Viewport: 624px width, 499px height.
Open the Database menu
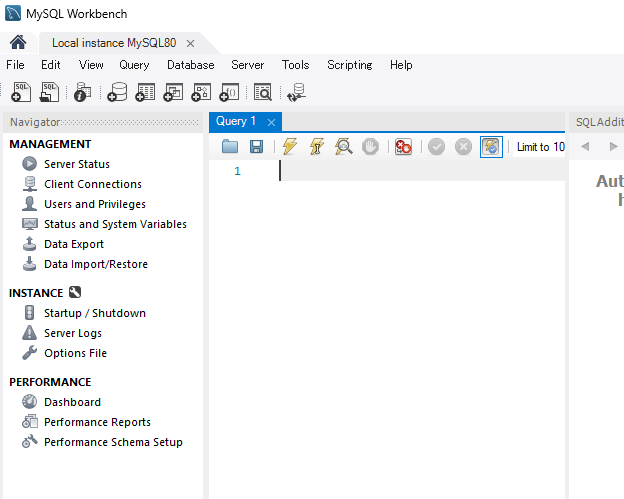[x=191, y=65]
